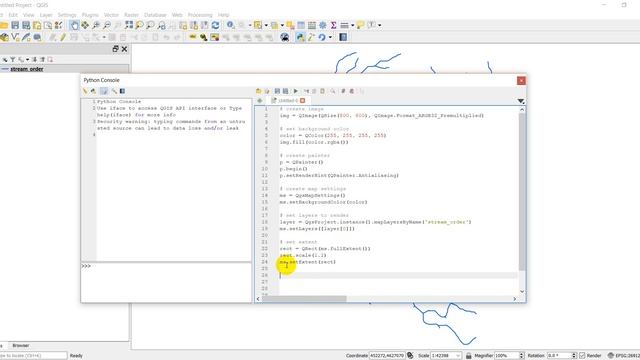Select the stream_order layer
This screenshot has height=360, width=640.
click(27, 69)
